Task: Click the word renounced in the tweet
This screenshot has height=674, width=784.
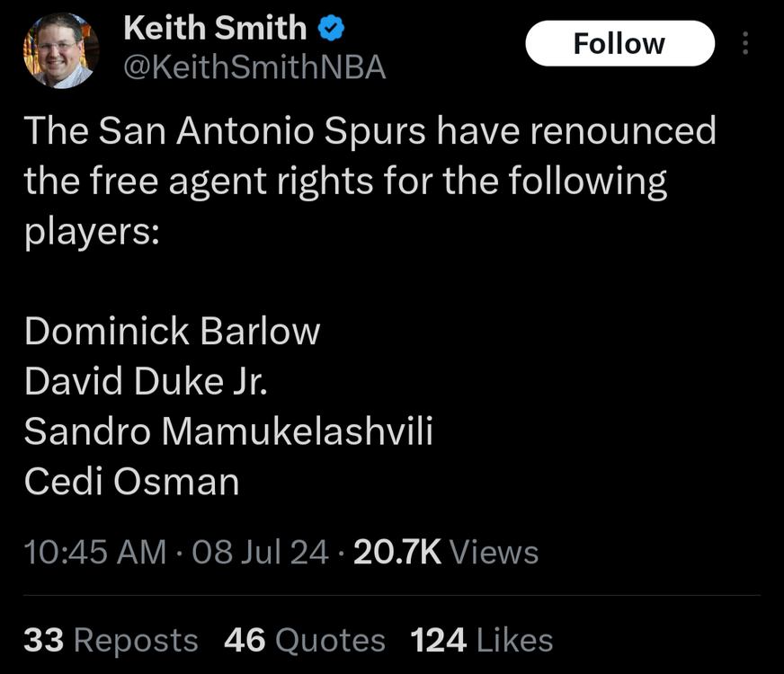Action: (624, 132)
